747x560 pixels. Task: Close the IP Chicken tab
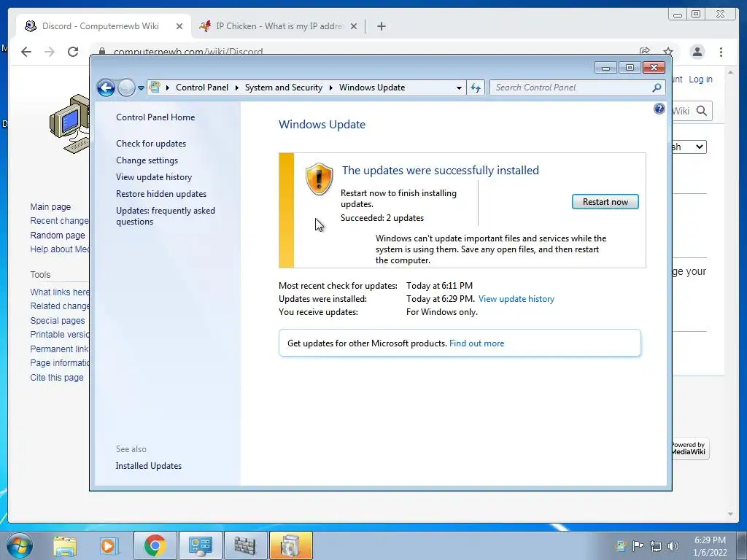354,26
